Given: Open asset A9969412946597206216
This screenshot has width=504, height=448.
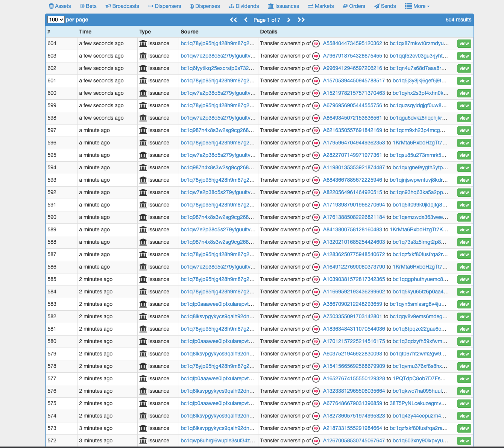Looking at the screenshot, I should coord(352,68).
